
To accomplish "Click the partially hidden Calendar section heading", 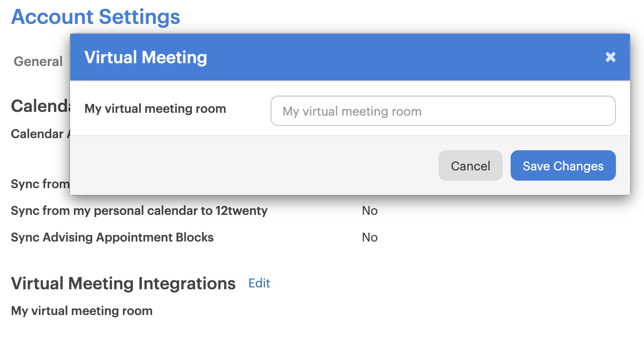I will (40, 106).
